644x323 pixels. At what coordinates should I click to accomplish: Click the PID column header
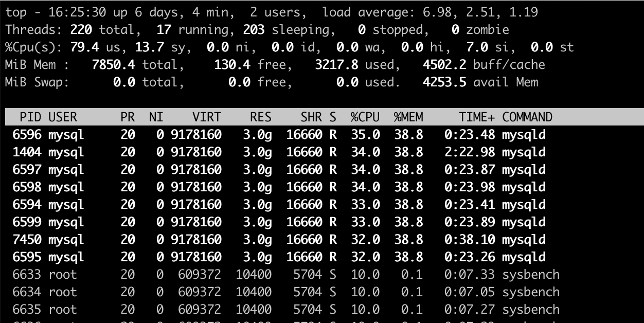[x=30, y=117]
